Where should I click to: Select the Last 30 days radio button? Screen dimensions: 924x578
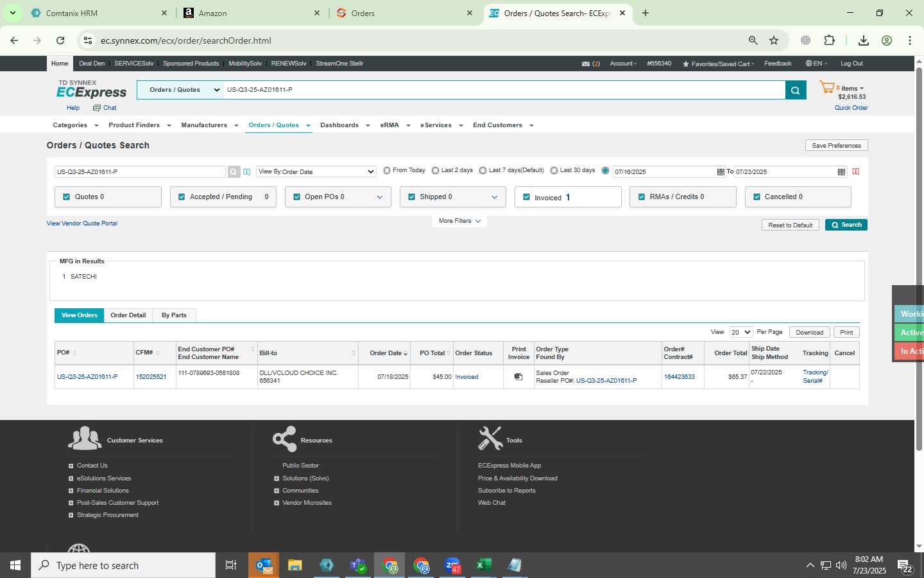pyautogui.click(x=554, y=171)
